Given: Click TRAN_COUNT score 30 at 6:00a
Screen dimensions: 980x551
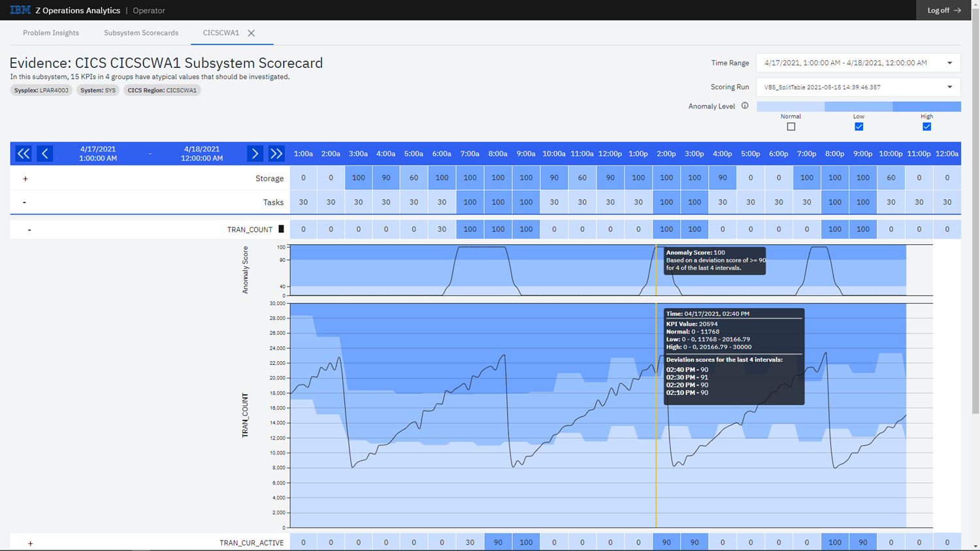Looking at the screenshot, I should [442, 229].
